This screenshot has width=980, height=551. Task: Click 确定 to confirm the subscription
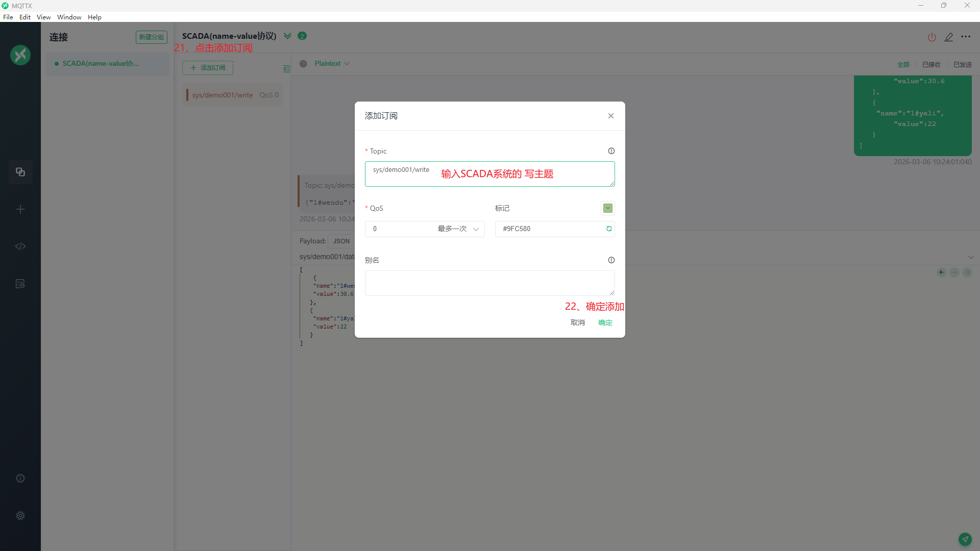coord(605,322)
